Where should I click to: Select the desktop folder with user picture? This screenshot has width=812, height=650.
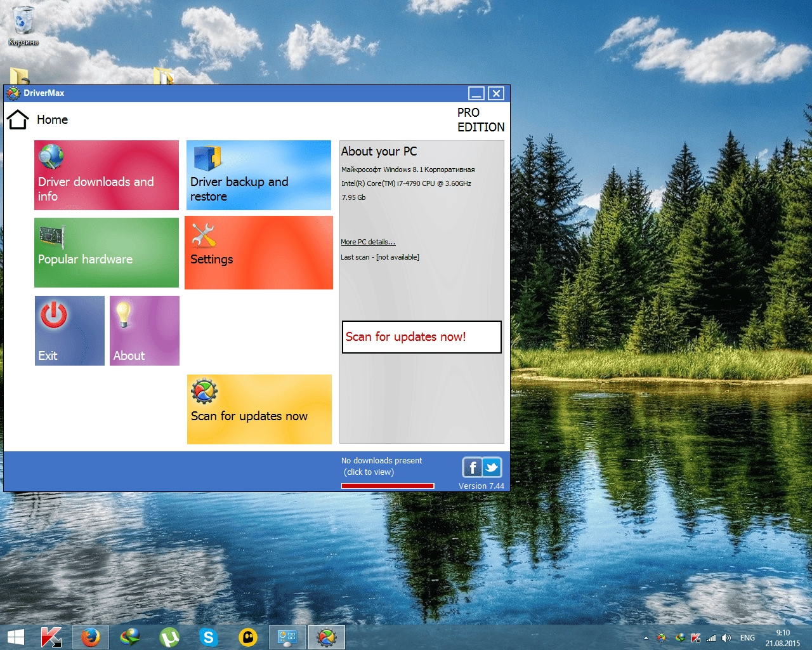[x=19, y=76]
